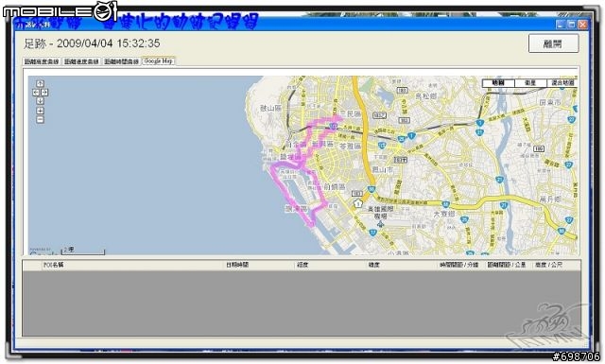Pan the map up with the arrow control
The width and height of the screenshot is (605, 364).
pos(40,83)
